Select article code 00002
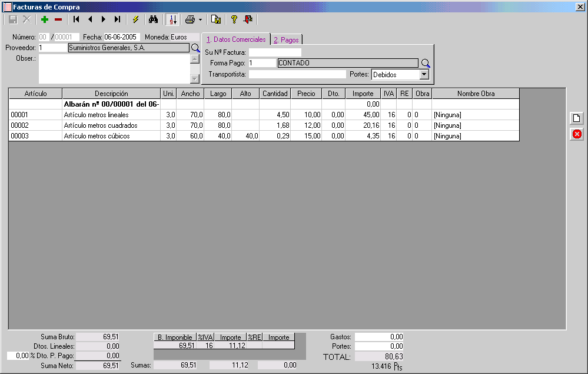588x374 pixels. (35, 125)
